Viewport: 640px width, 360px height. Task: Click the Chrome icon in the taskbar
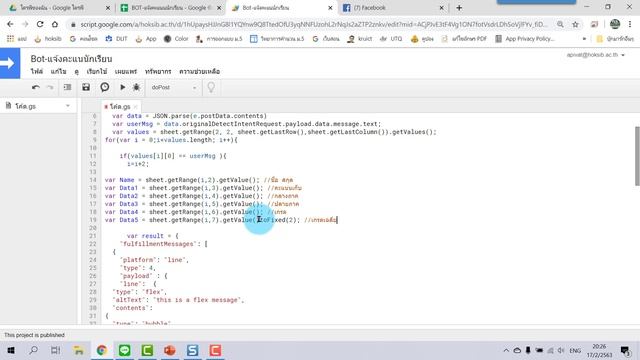pos(102,350)
